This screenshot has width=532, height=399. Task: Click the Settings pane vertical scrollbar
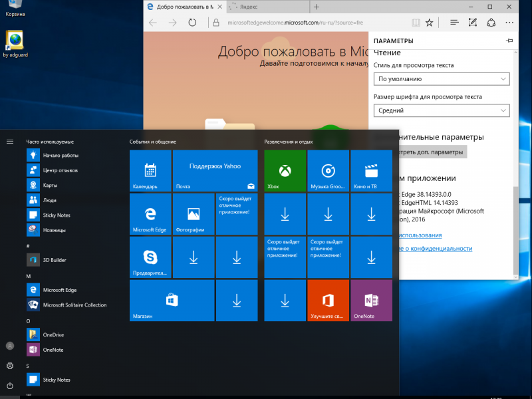pos(516,231)
